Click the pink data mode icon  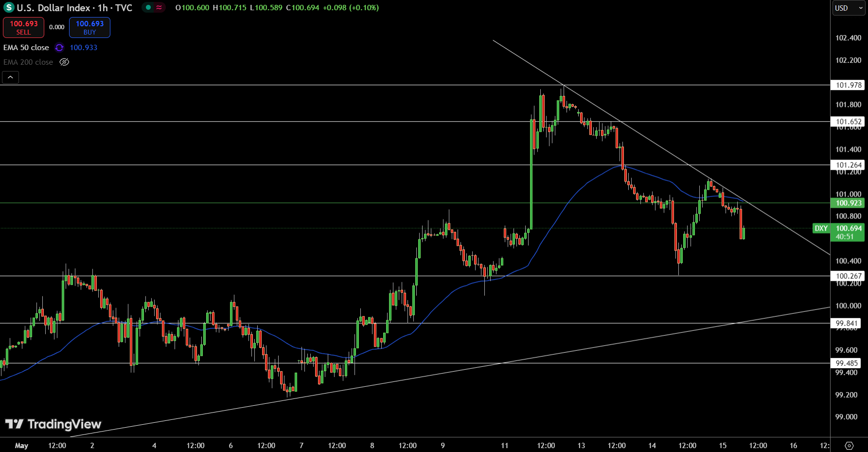159,7
